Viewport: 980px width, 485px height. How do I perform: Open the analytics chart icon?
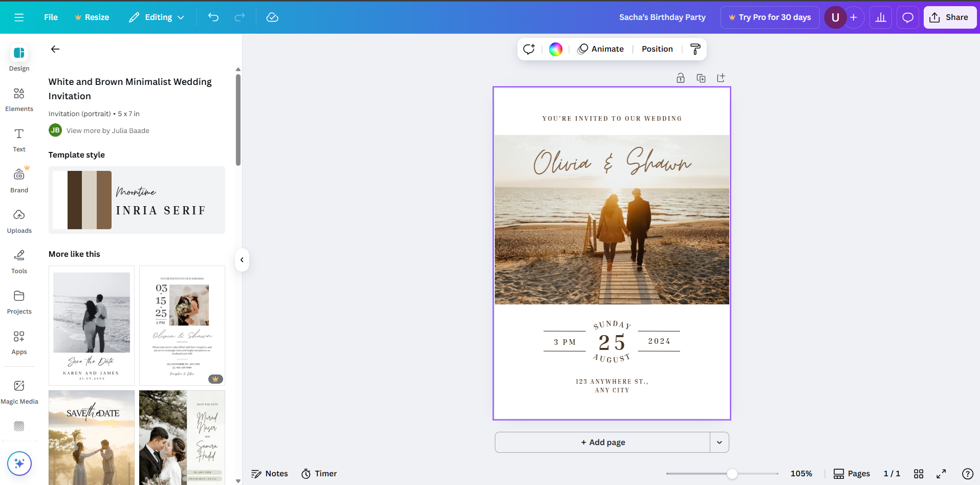point(881,17)
